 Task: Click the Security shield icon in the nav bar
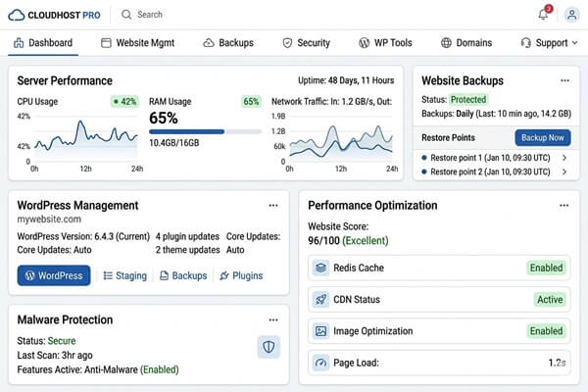click(x=287, y=43)
